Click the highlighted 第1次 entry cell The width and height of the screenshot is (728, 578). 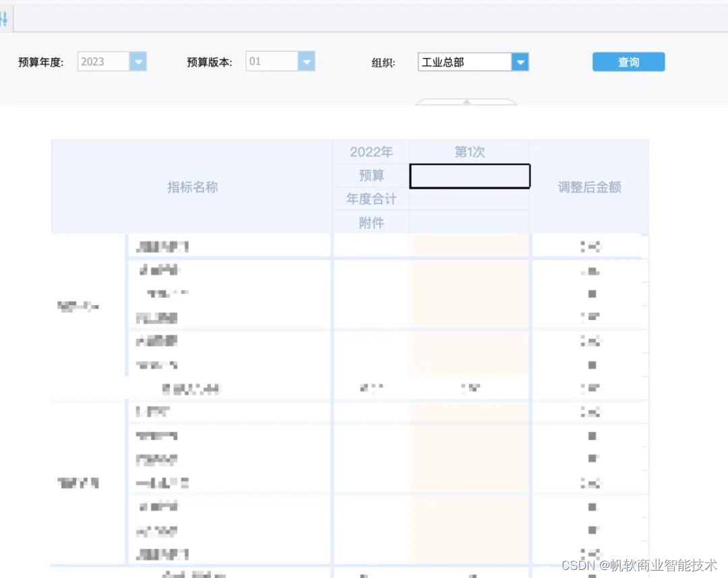click(469, 176)
